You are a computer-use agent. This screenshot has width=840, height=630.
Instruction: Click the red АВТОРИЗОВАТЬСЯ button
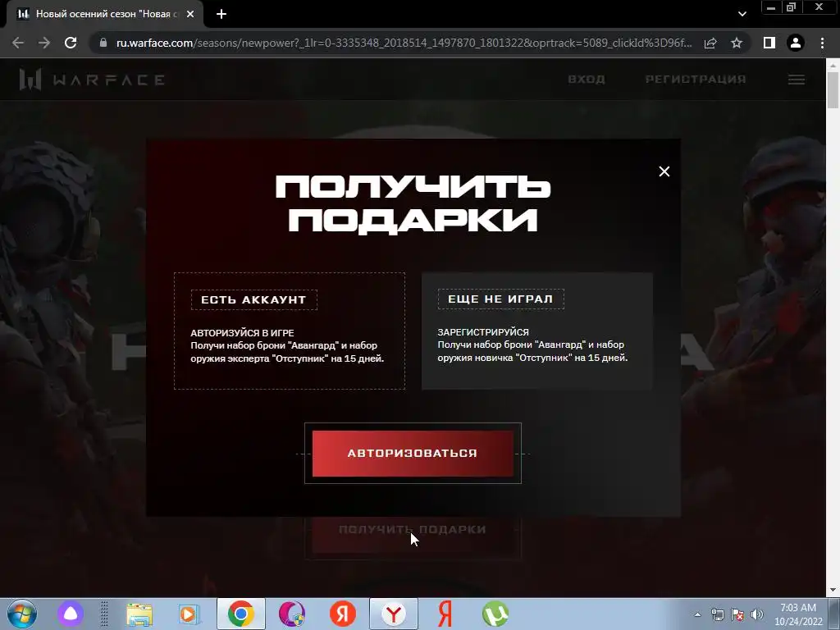[x=413, y=453]
